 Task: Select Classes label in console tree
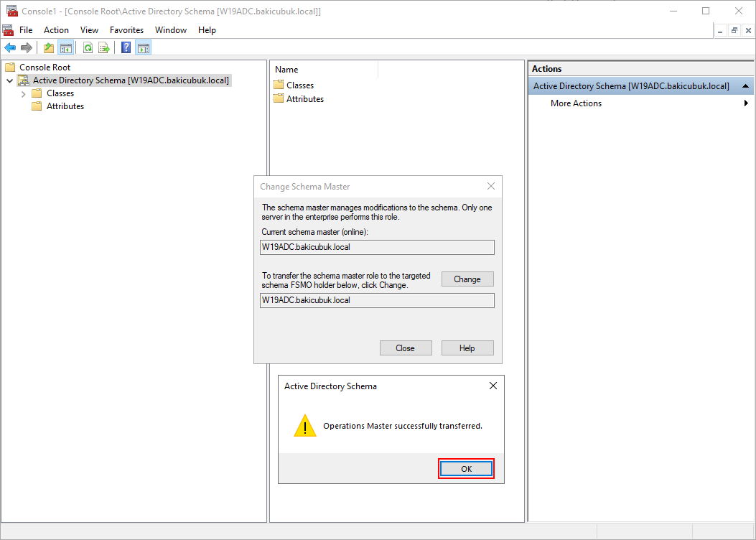point(60,93)
